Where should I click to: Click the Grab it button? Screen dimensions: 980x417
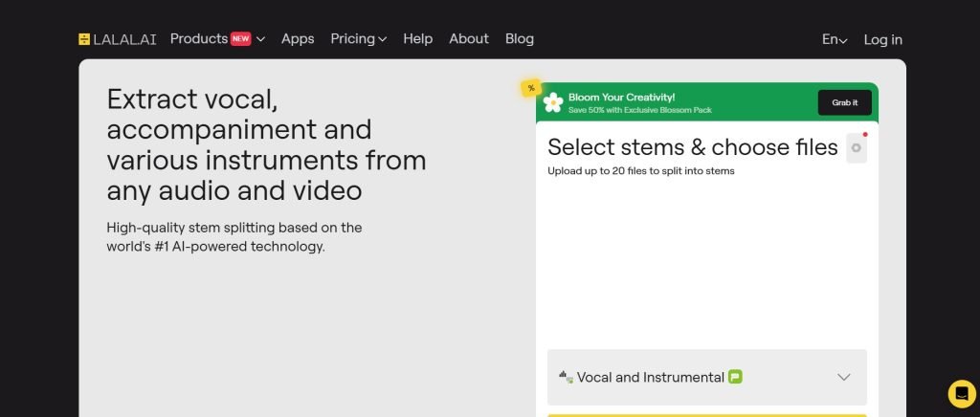(844, 102)
